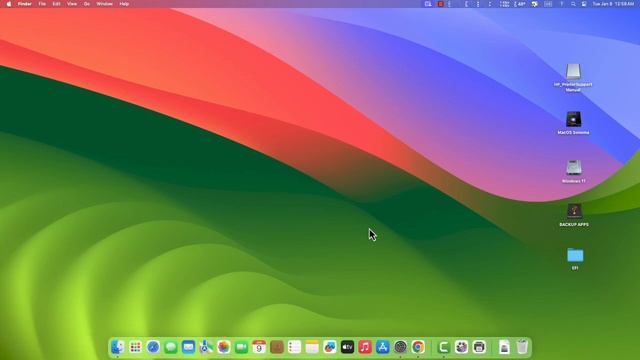The width and height of the screenshot is (640, 360).
Task: Open Messages app in Dock
Action: click(171, 347)
